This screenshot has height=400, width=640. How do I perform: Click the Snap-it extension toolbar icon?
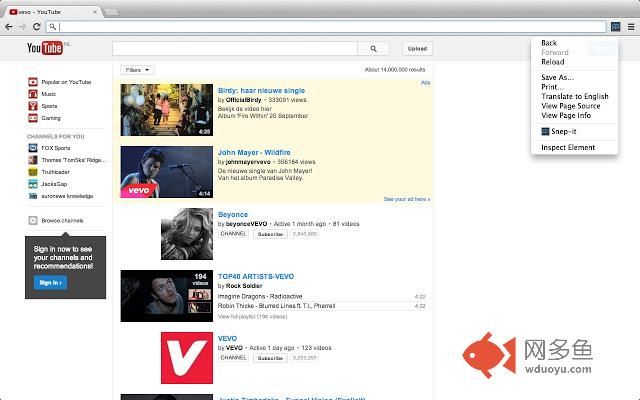click(616, 27)
